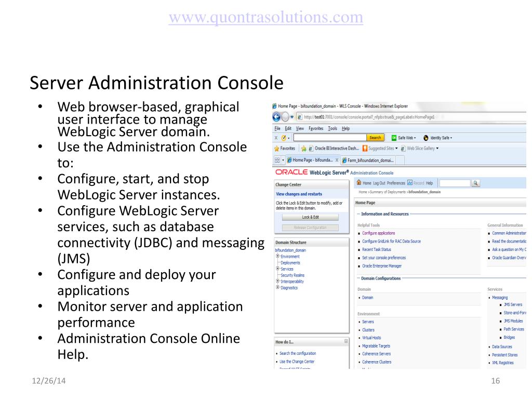Expand the Services tree node
532x399 pixels.
click(x=277, y=269)
